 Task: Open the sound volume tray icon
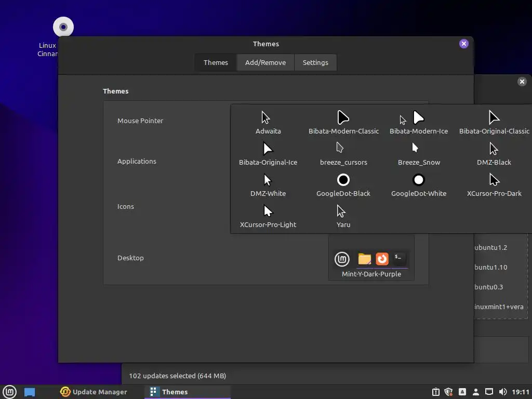point(503,392)
